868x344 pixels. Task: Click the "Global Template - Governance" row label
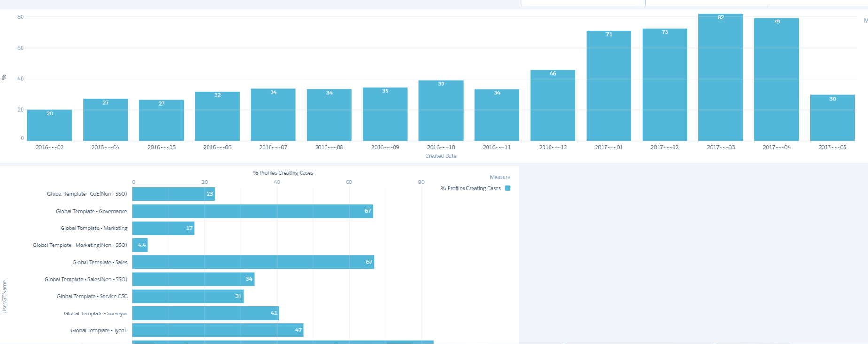92,211
